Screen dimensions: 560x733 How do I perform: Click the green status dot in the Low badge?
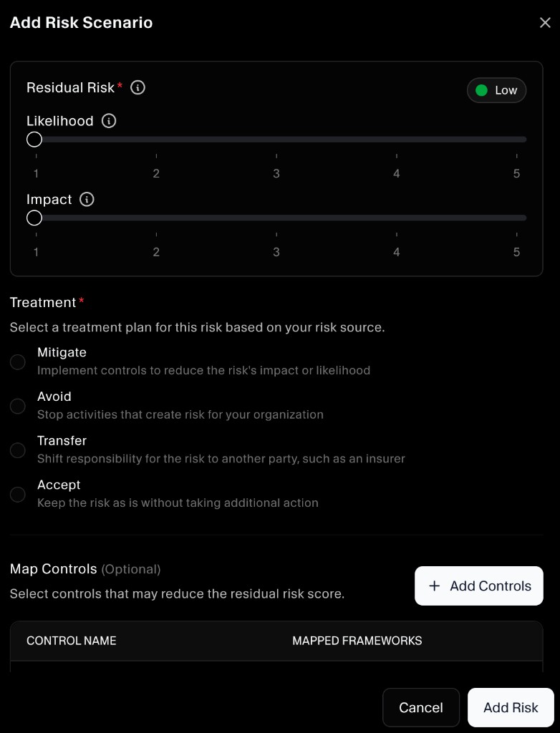point(481,89)
